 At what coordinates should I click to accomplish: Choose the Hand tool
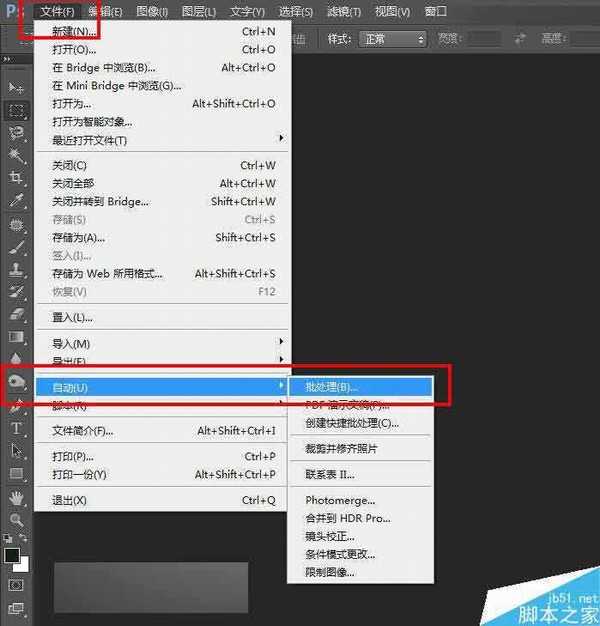tap(16, 497)
